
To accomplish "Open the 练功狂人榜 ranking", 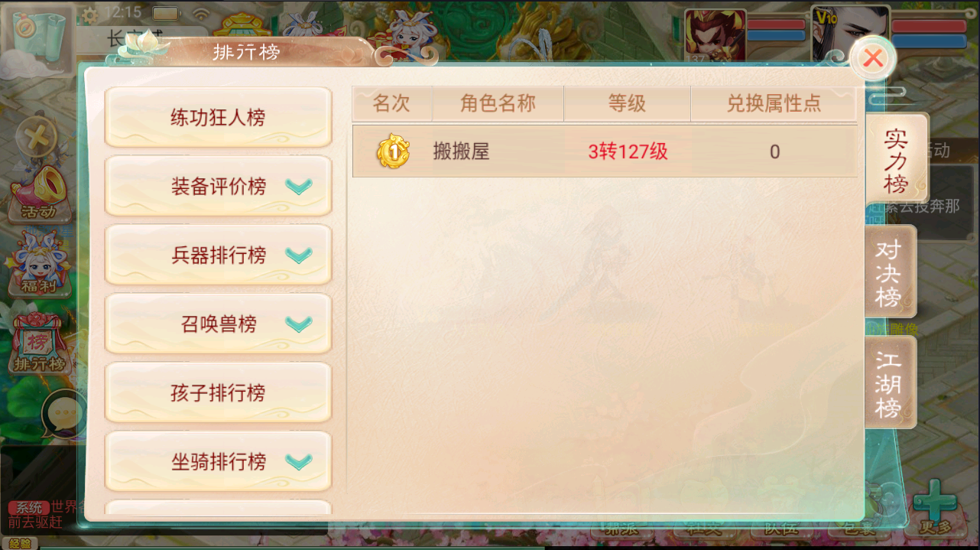I will [218, 117].
